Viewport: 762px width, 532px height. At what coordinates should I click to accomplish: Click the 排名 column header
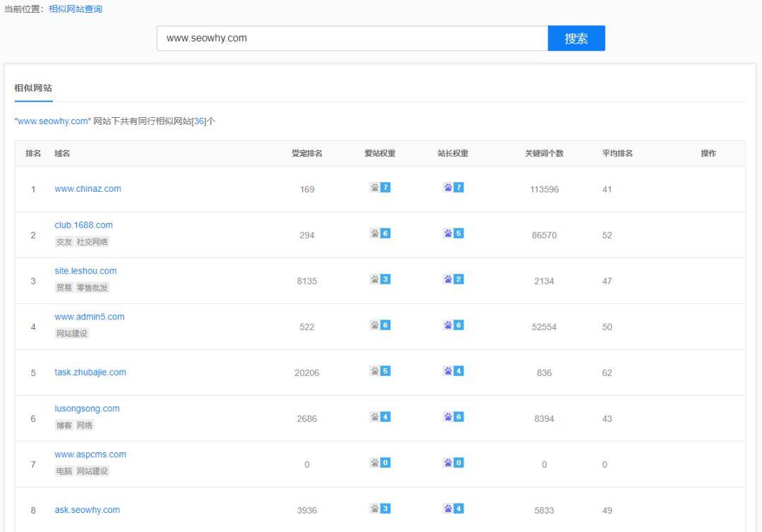[33, 154]
